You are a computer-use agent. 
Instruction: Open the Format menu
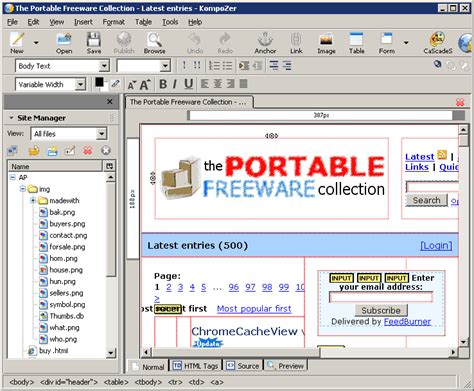tap(114, 22)
